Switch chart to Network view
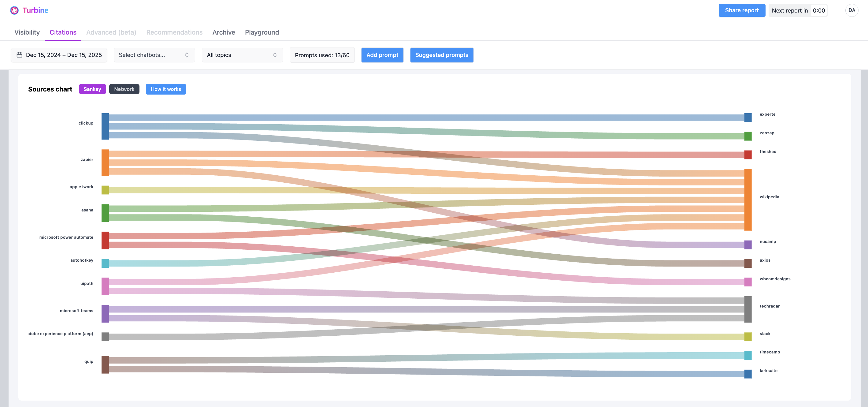This screenshot has height=407, width=868. [124, 89]
